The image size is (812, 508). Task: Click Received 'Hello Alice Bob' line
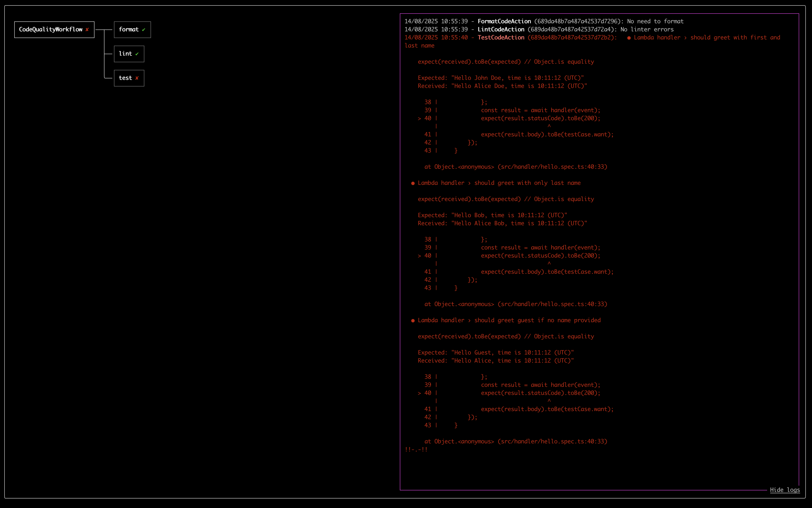point(502,223)
